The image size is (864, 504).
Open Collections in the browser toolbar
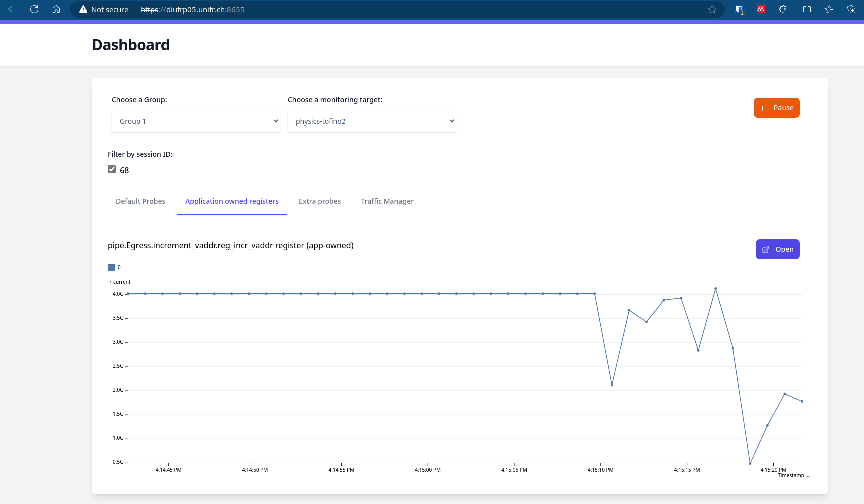[x=851, y=9]
